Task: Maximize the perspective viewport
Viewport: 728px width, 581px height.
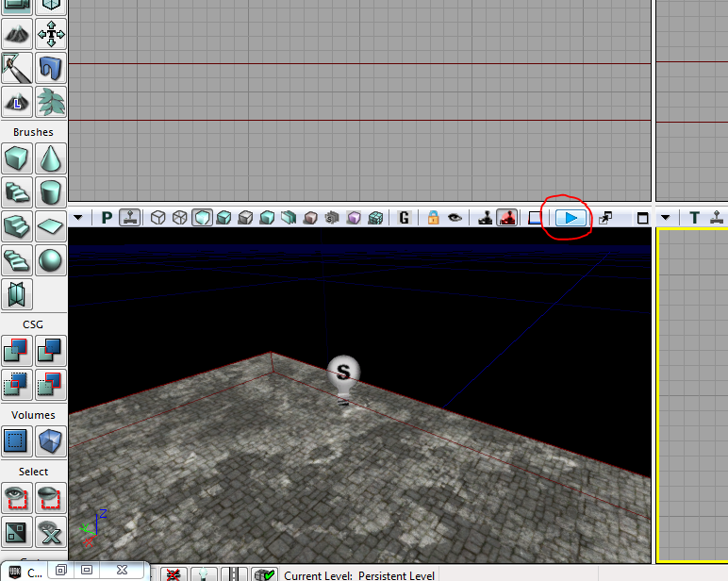Action: click(x=642, y=218)
